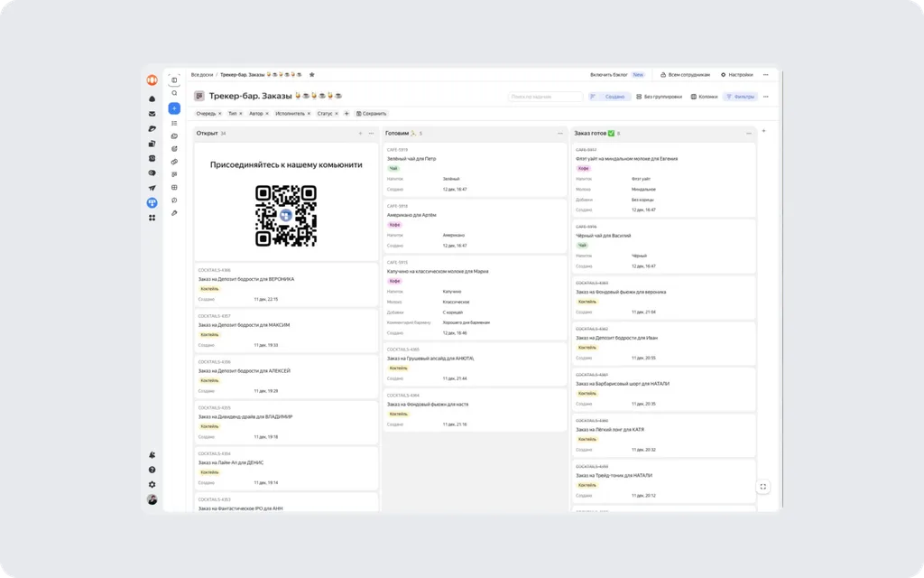Viewport: 924px width, 578px height.
Task: Click the Поиск по задачам search field
Action: (x=545, y=97)
